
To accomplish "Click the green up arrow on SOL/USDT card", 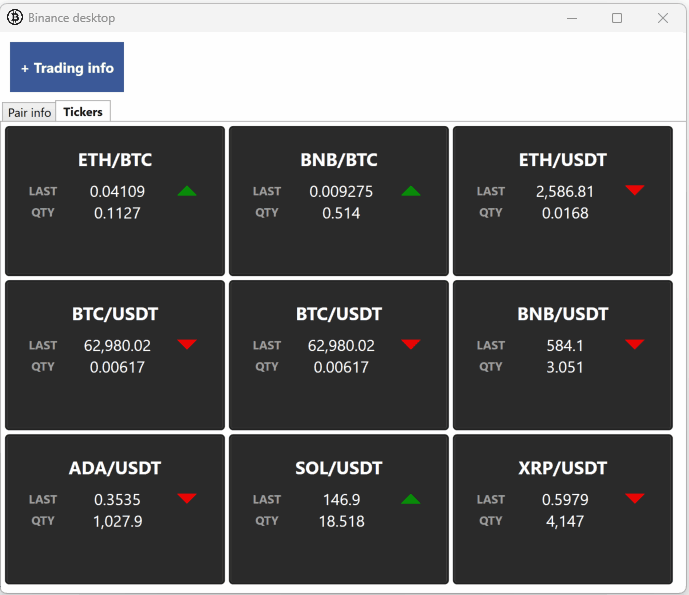I will coord(411,499).
